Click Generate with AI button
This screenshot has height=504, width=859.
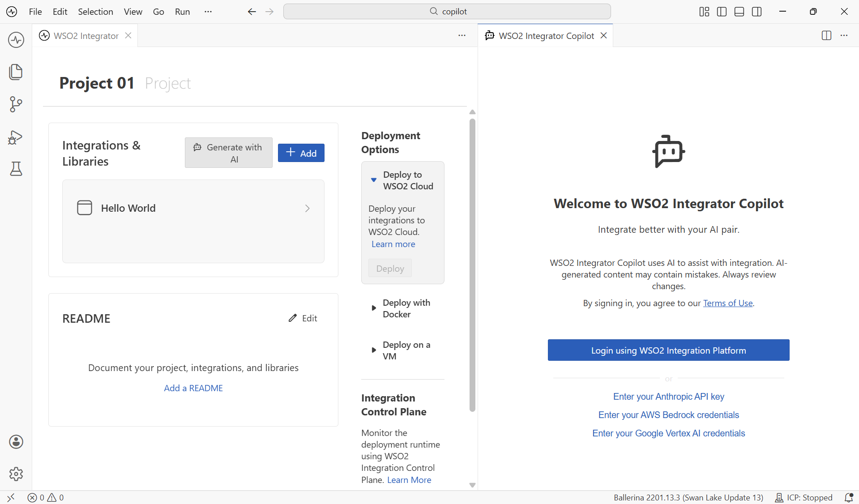229,153
